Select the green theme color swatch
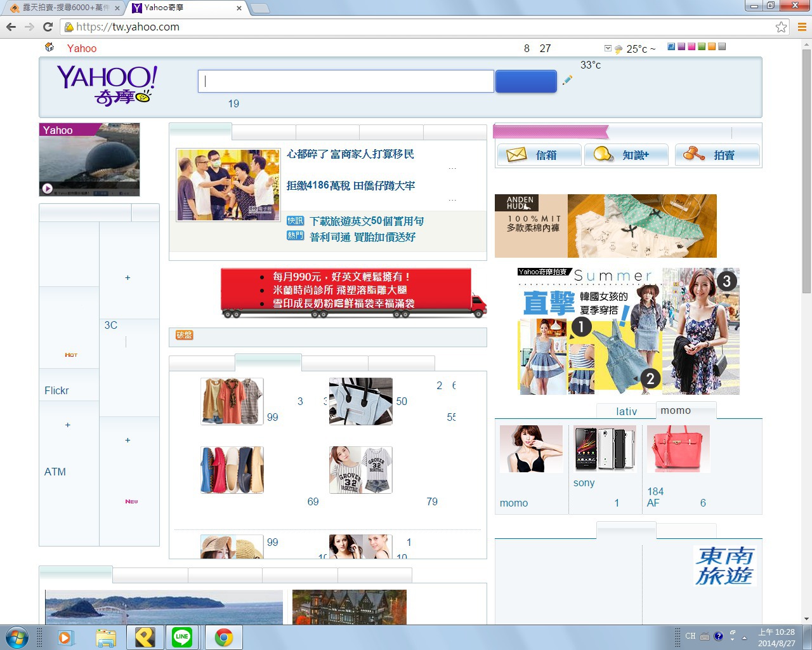 point(702,46)
